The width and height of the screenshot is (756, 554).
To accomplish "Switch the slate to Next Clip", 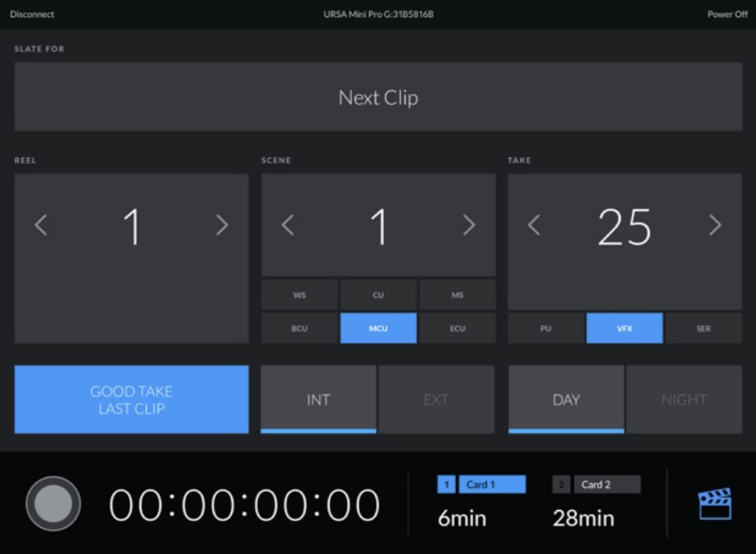I will (x=378, y=97).
